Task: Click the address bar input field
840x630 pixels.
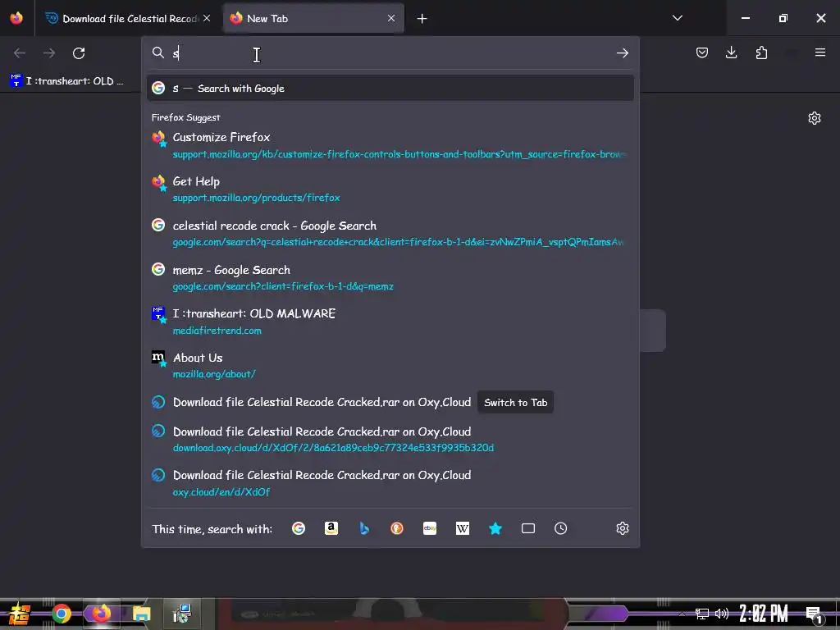Action: (391, 53)
